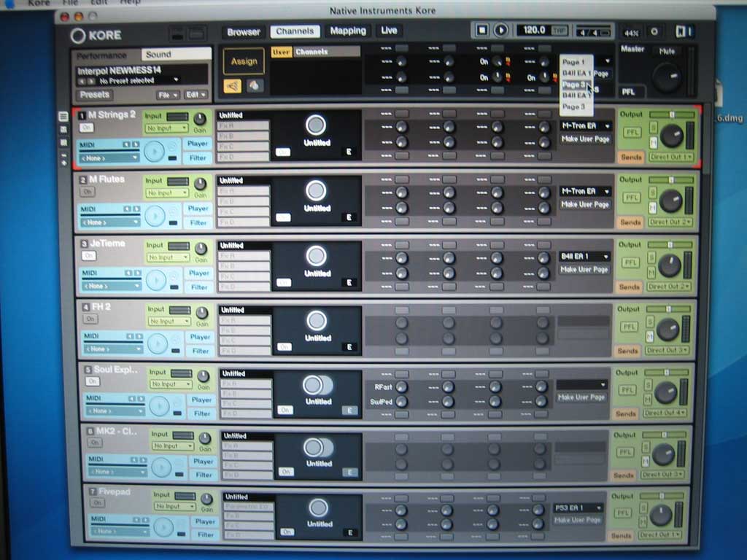Screen dimensions: 747x560
Task: Open the E editor button in M Flutes slot
Action: click(x=349, y=217)
